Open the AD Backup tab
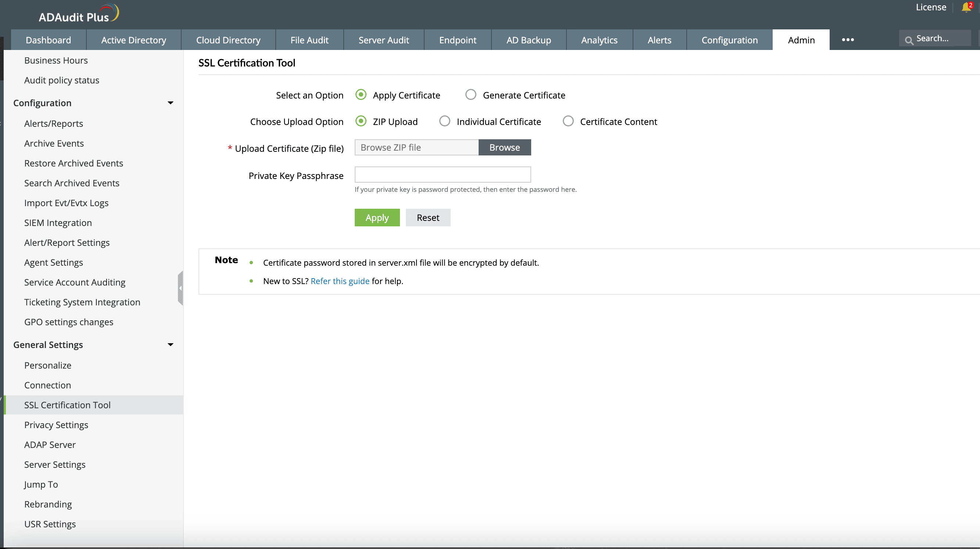The image size is (980, 549). point(529,40)
